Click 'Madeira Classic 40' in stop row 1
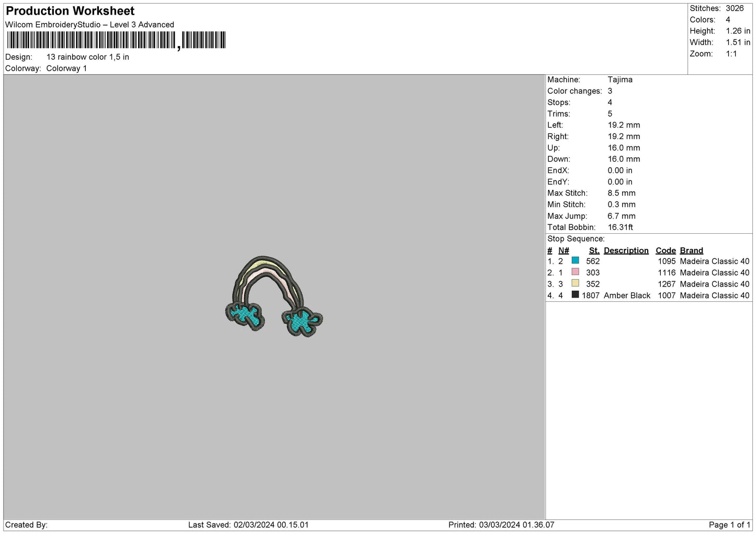 [715, 262]
